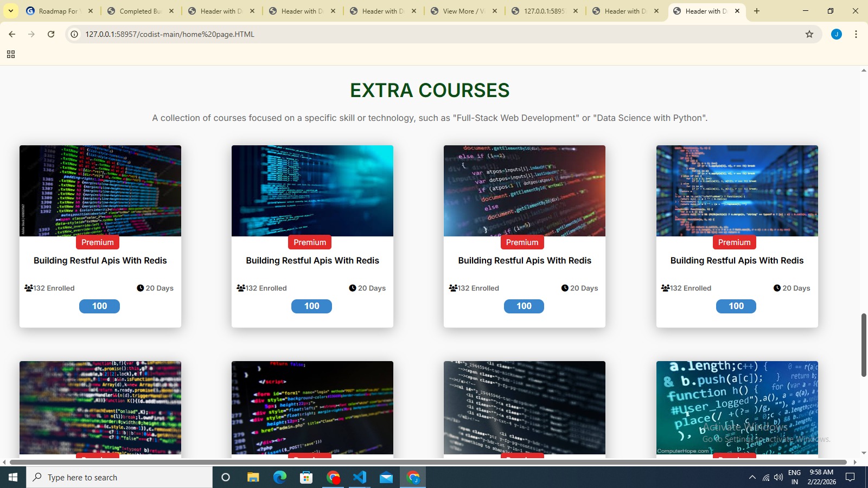Click the vertical page scrollbar thumb
Image resolution: width=868 pixels, height=488 pixels.
click(864, 345)
